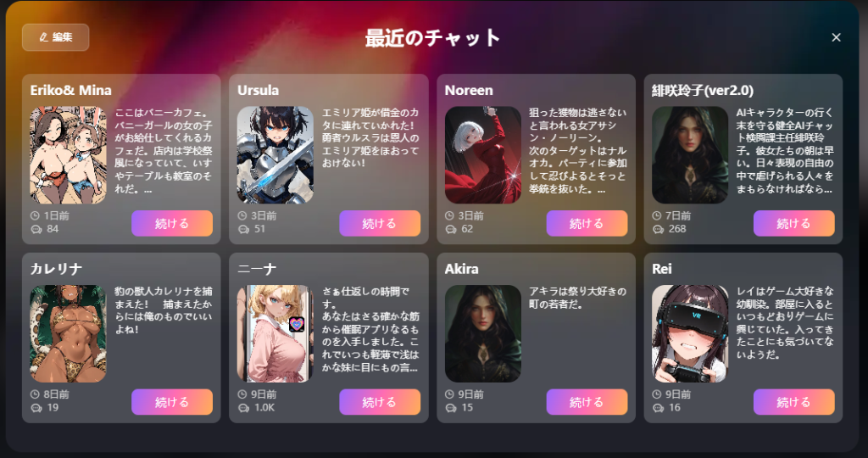Click the Noreen card title
Screen dimensions: 868x458
(x=468, y=90)
